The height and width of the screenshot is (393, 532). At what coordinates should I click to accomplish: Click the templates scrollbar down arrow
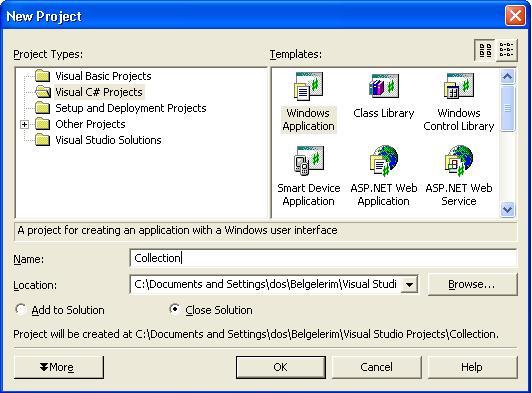(507, 209)
